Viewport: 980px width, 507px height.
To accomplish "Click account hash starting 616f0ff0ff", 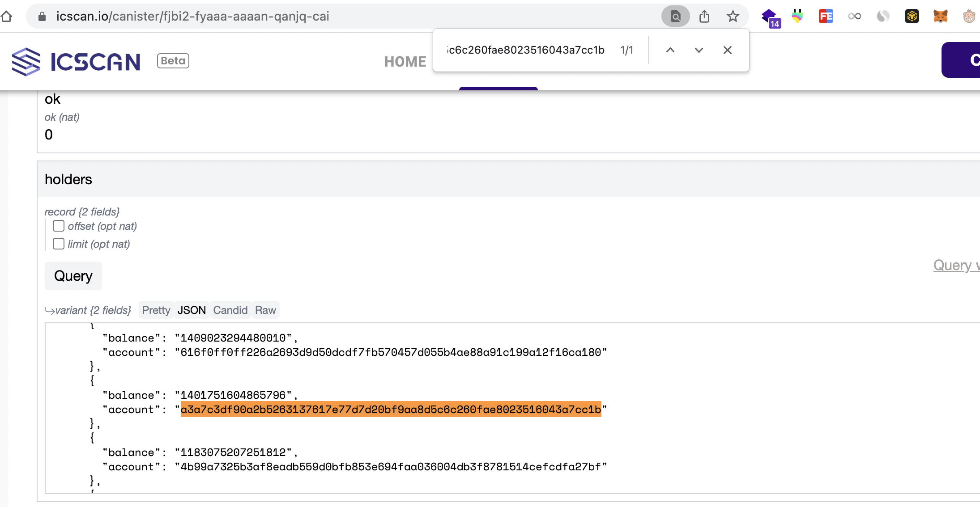I will 391,352.
